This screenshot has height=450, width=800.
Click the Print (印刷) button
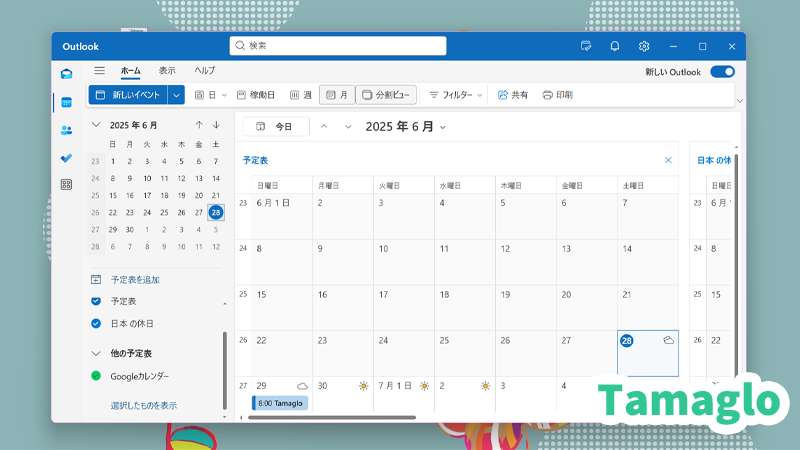[558, 95]
